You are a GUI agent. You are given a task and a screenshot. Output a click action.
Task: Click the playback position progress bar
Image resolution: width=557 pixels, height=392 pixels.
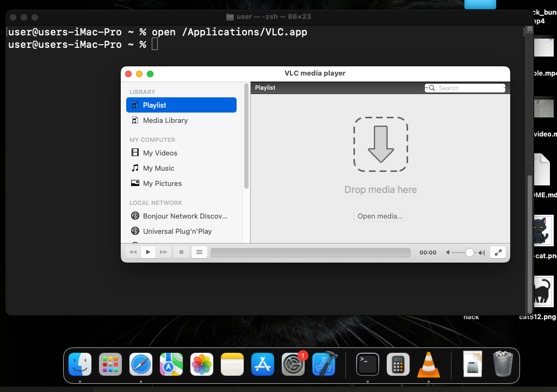(x=310, y=252)
